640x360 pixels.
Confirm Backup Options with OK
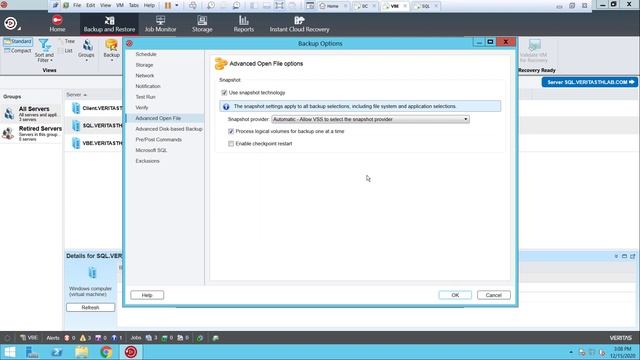(x=455, y=295)
